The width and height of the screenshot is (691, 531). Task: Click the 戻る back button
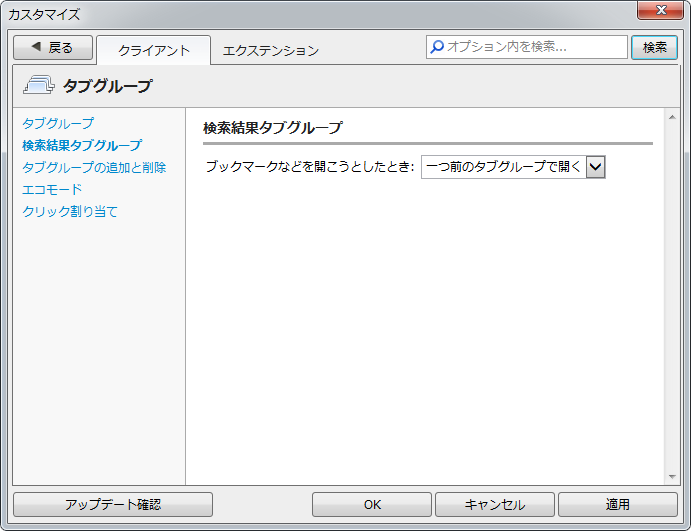coord(53,48)
